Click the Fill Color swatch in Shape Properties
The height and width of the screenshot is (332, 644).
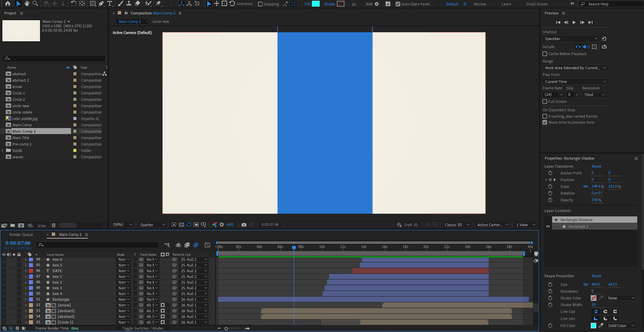click(x=594, y=326)
